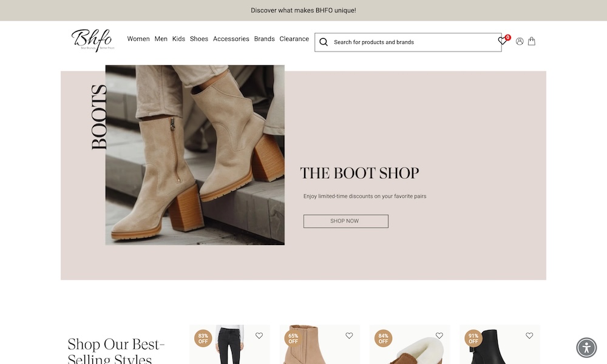
Task: Click the BHFO logo
Action: pos(92,39)
